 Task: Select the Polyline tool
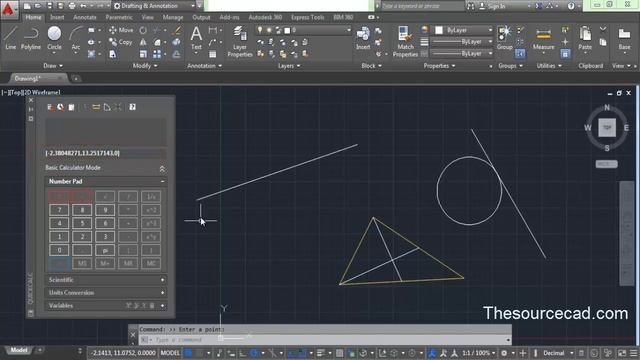[x=31, y=38]
